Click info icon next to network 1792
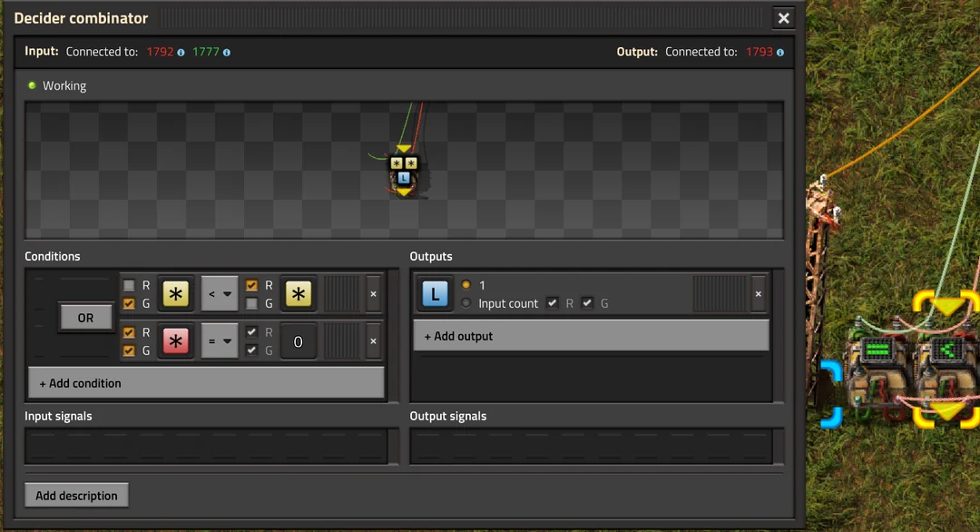 pyautogui.click(x=181, y=53)
